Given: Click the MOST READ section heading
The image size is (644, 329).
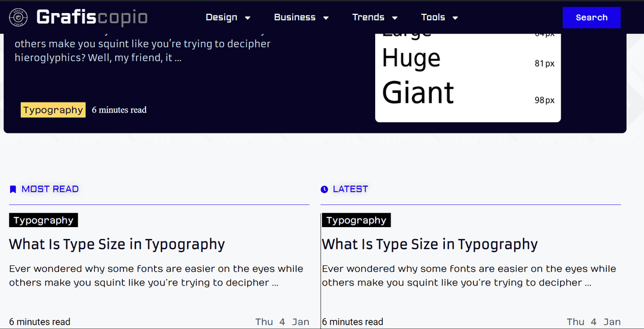Looking at the screenshot, I should (50, 190).
